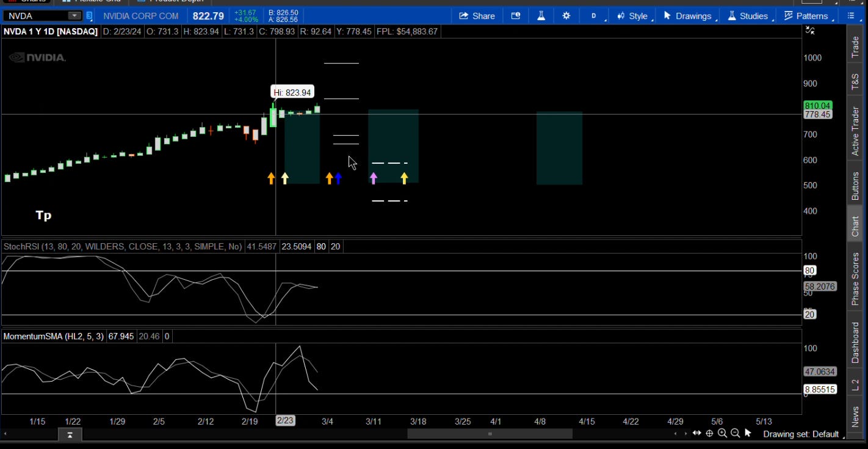The width and height of the screenshot is (868, 449).
Task: Click the Hi: 823.94 price bubble
Action: [x=292, y=92]
